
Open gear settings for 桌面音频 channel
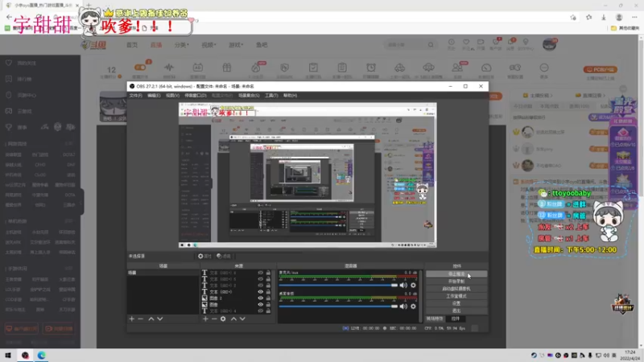pos(413,306)
